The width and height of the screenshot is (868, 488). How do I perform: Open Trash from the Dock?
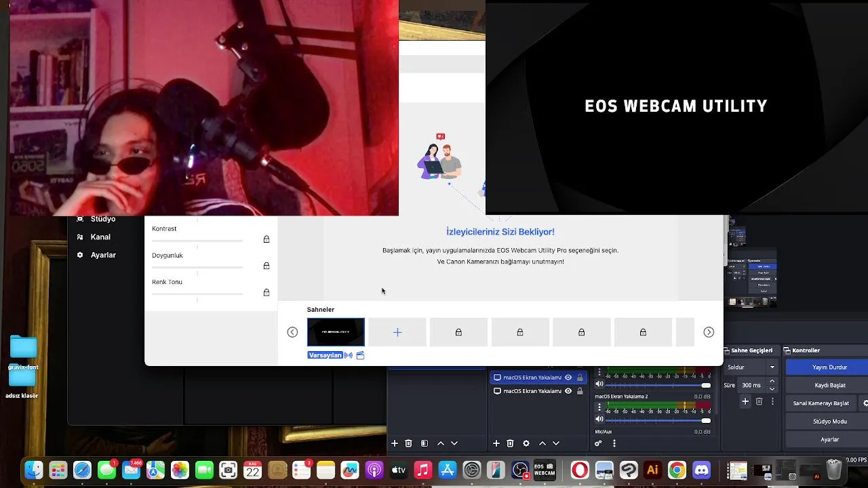coord(834,470)
